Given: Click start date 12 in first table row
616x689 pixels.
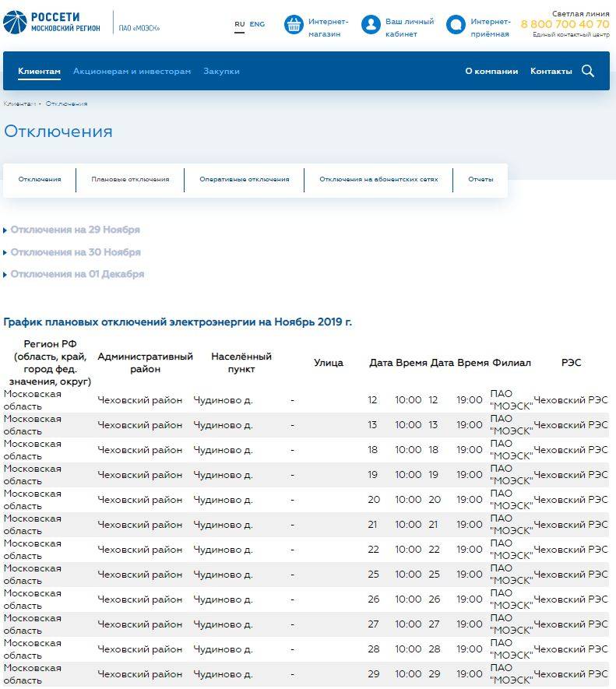Looking at the screenshot, I should [x=372, y=400].
